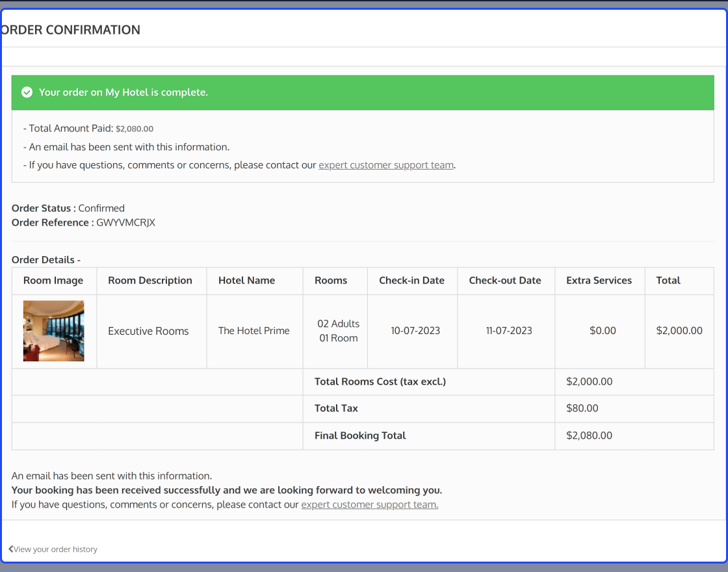The image size is (728, 572).
Task: Open the expert customer support team link in the summary box
Action: point(386,165)
